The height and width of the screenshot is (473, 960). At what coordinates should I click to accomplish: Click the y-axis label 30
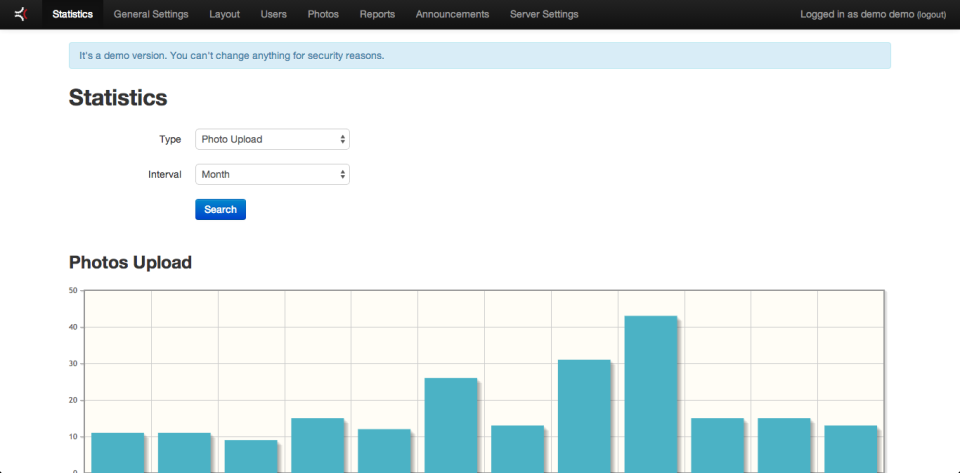click(x=73, y=363)
